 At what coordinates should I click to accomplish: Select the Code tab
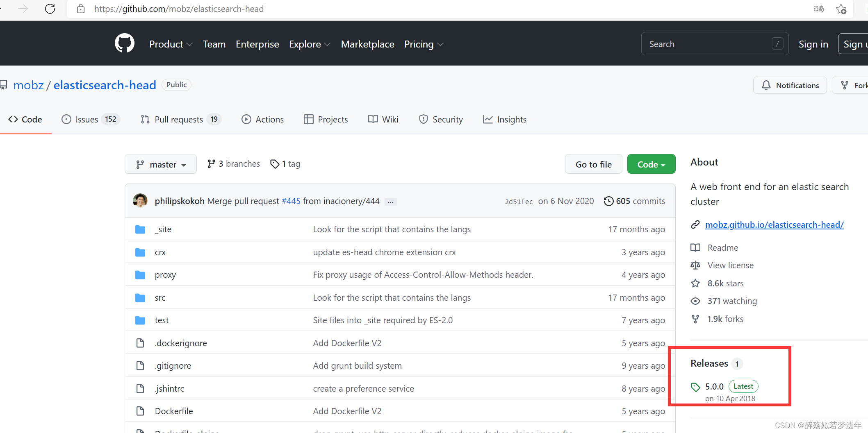tap(25, 119)
